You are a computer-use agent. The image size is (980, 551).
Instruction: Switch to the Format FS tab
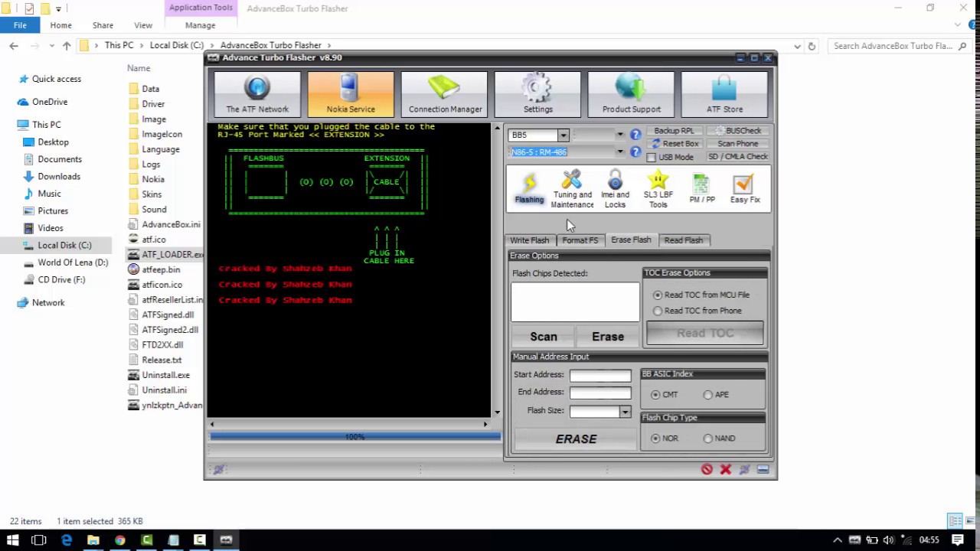(580, 240)
